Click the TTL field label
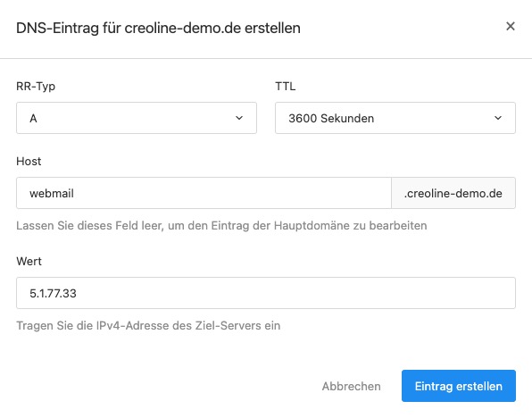Image resolution: width=532 pixels, height=418 pixels. coord(286,87)
